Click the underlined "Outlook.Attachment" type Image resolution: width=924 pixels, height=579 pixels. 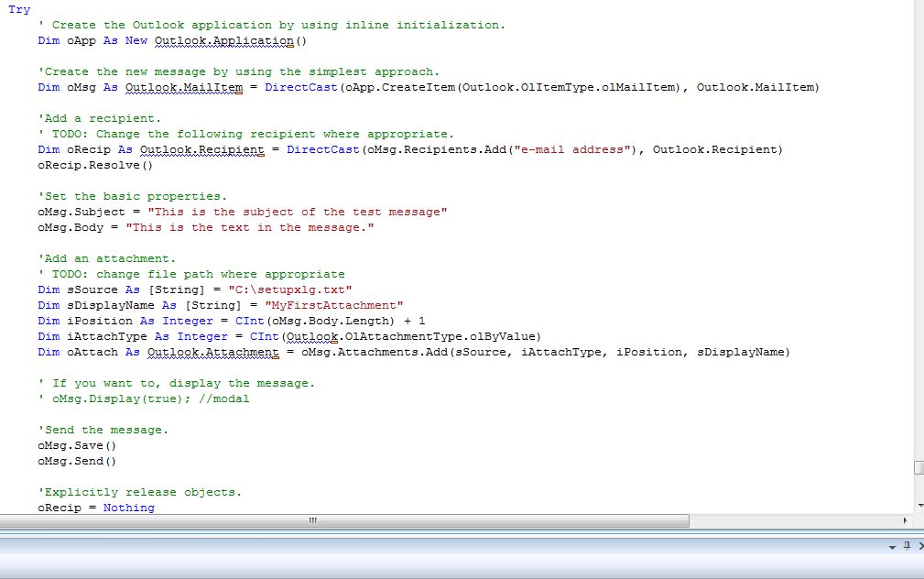(x=212, y=353)
